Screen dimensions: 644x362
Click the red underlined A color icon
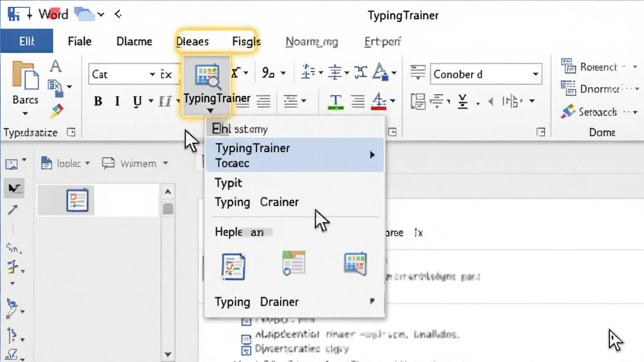point(379,101)
